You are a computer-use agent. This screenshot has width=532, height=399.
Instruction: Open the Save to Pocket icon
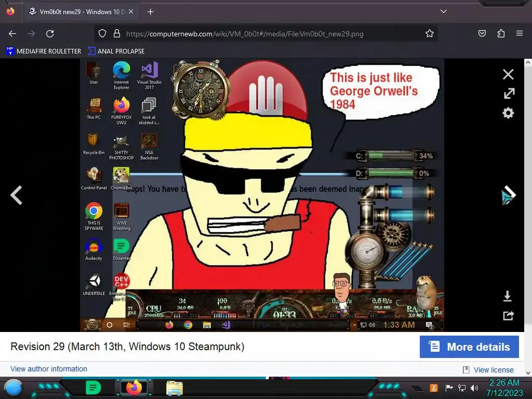click(482, 34)
